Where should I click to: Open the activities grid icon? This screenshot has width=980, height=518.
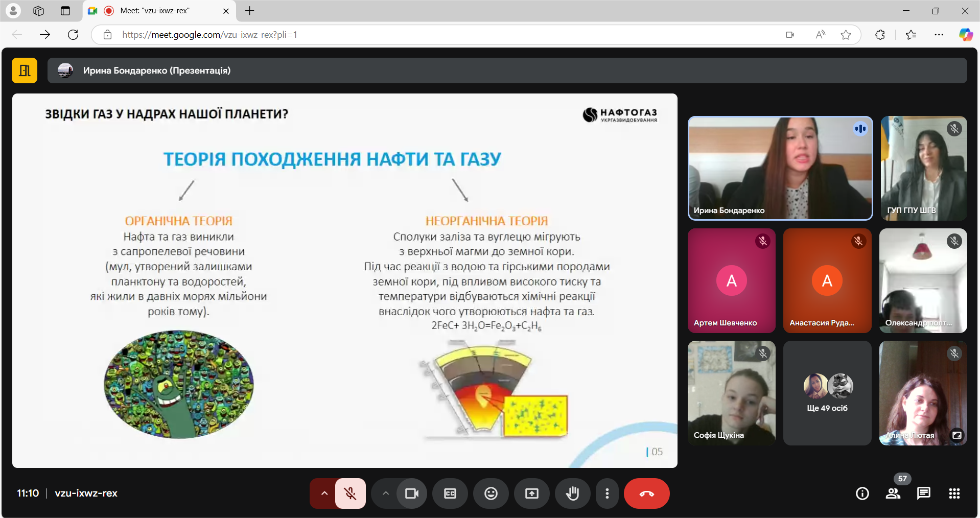pos(954,493)
